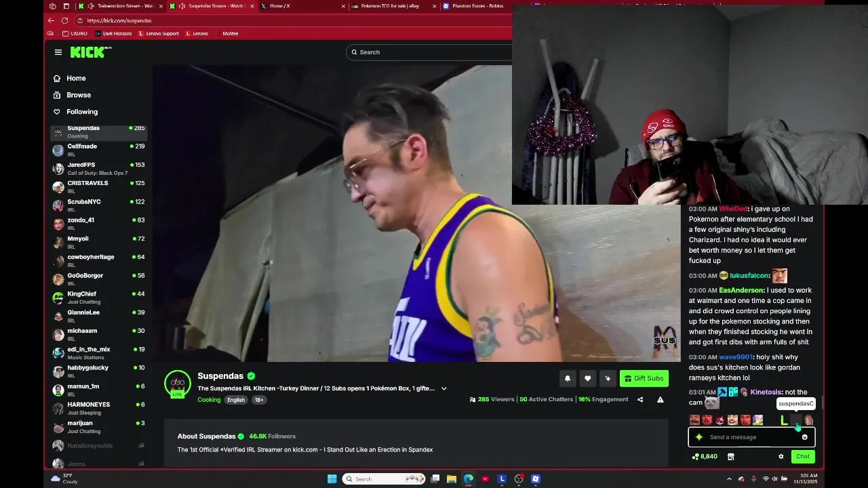Mute the Trainwreckstv Stream browser tab
The width and height of the screenshot is (868, 488).
(90, 6)
